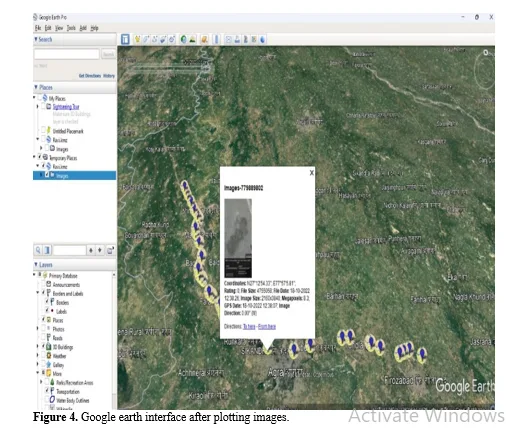Collapse the Search panel header arrow
This screenshot has height=428, width=506.
36,39
